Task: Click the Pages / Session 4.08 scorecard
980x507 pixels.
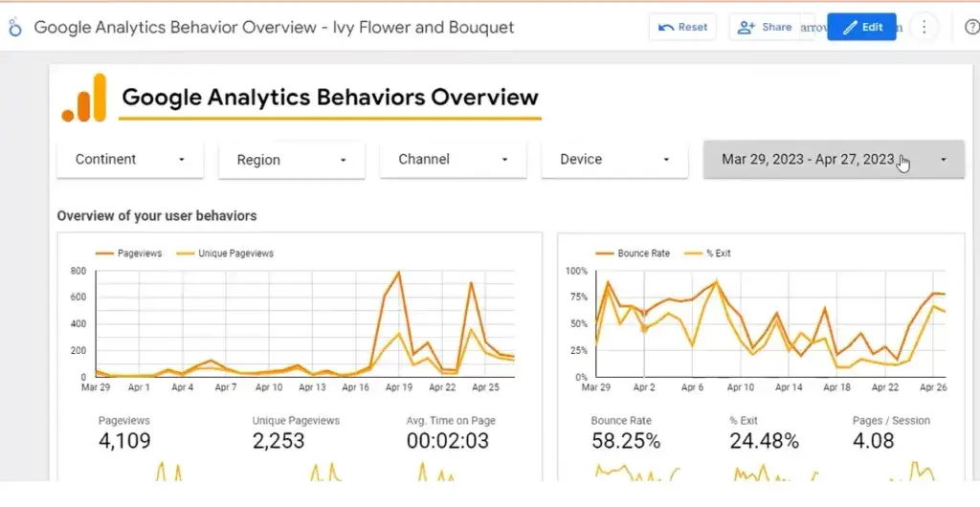Action: pos(891,433)
